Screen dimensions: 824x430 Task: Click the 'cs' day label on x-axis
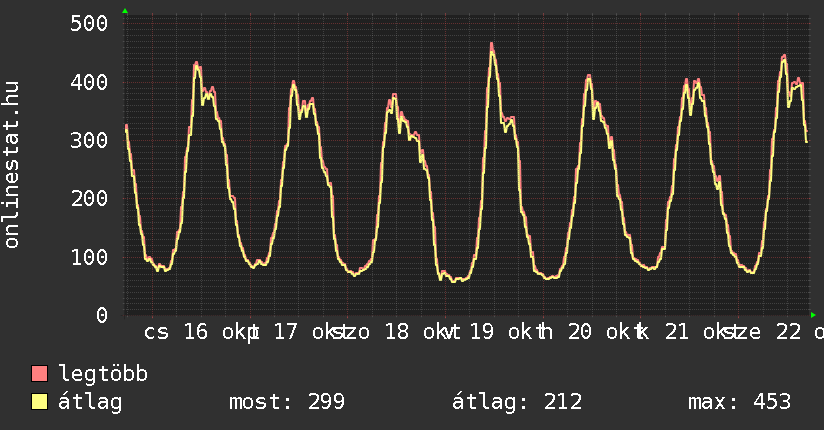(x=157, y=332)
